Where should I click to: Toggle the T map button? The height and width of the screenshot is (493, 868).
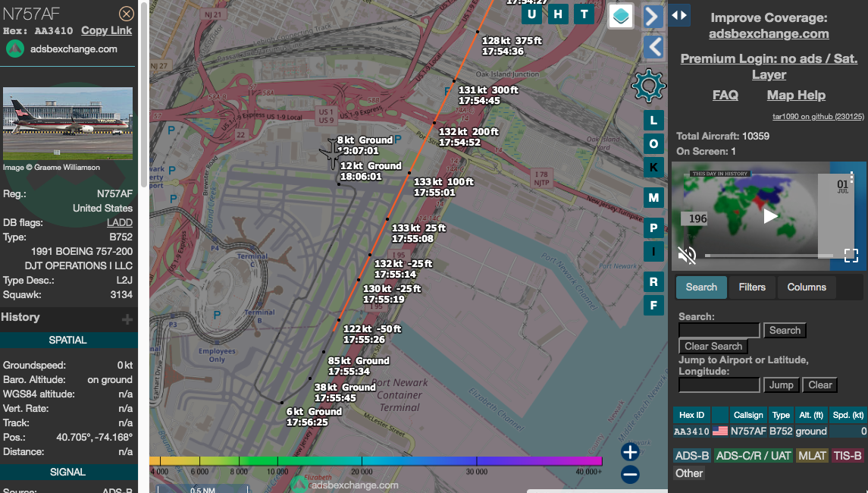[584, 14]
